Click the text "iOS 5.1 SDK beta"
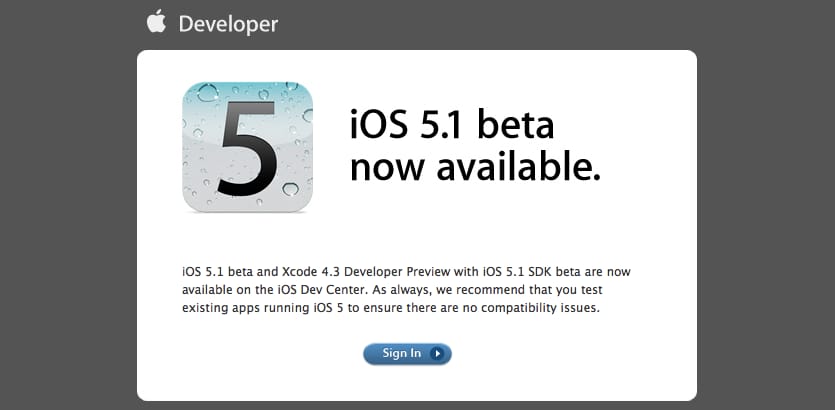This screenshot has width=835, height=410. pos(532,272)
